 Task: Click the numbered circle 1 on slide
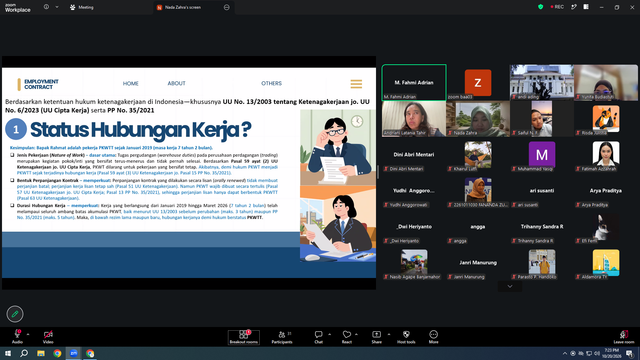(x=16, y=129)
